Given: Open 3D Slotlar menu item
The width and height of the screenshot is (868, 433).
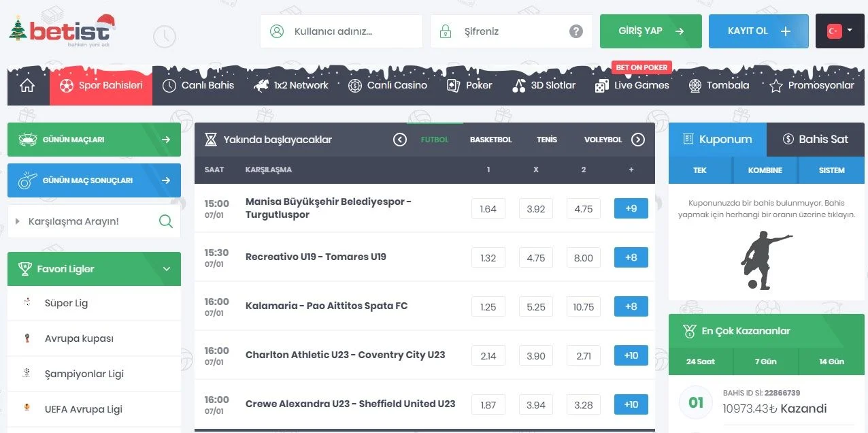Looking at the screenshot, I should pyautogui.click(x=544, y=85).
